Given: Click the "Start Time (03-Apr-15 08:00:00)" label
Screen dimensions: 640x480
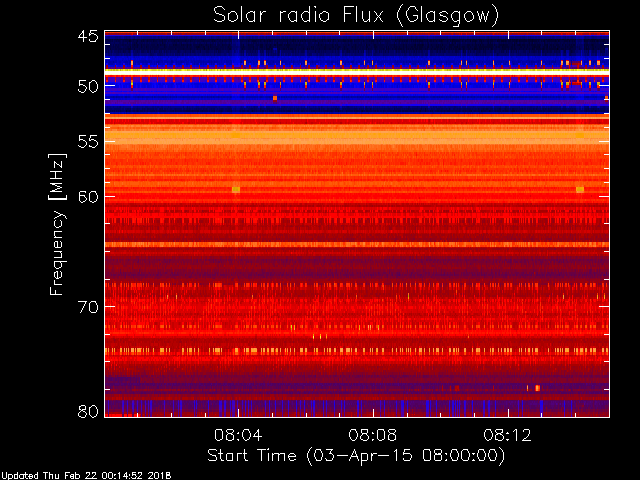Looking at the screenshot, I should [356, 456].
